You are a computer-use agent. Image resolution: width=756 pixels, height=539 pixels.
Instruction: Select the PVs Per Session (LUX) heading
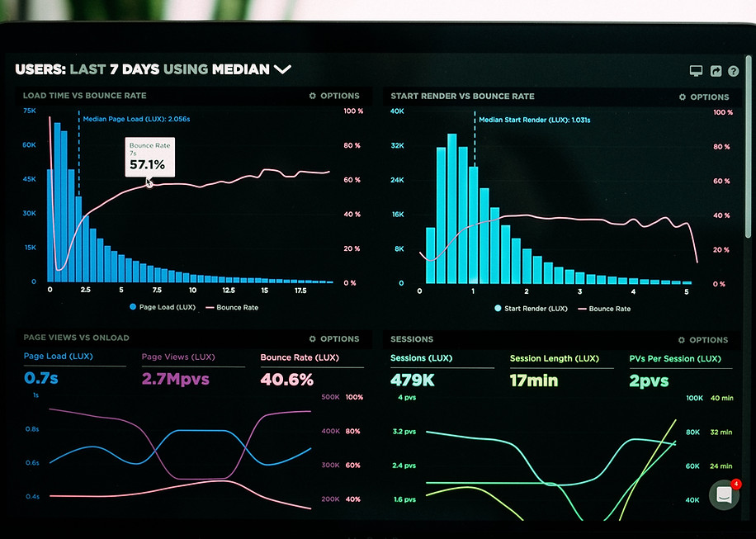tap(675, 359)
